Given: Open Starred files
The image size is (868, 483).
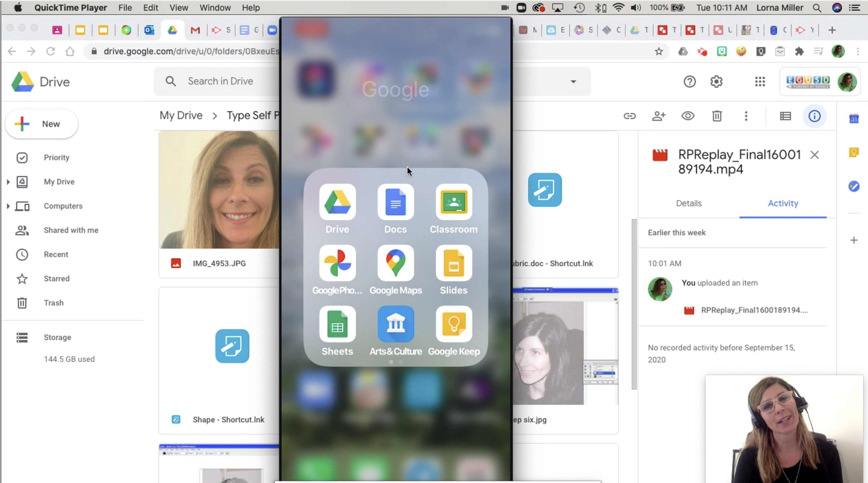Looking at the screenshot, I should click(57, 279).
